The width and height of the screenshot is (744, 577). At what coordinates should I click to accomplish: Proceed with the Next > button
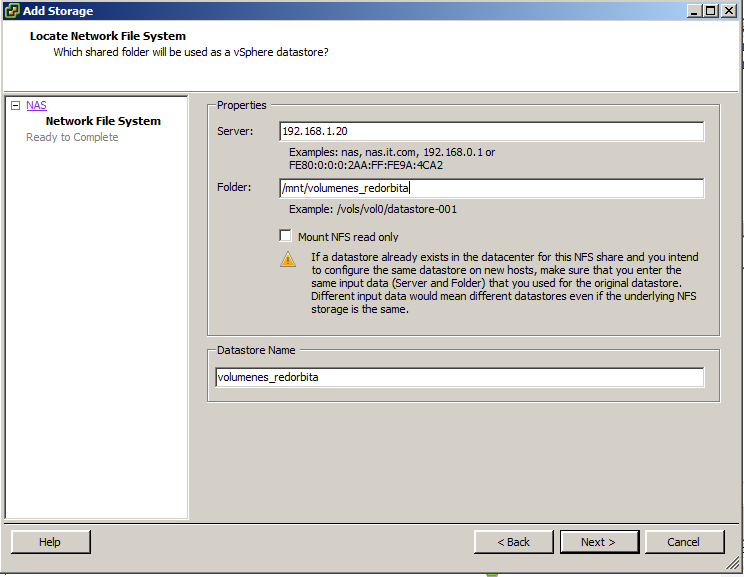[x=597, y=542]
